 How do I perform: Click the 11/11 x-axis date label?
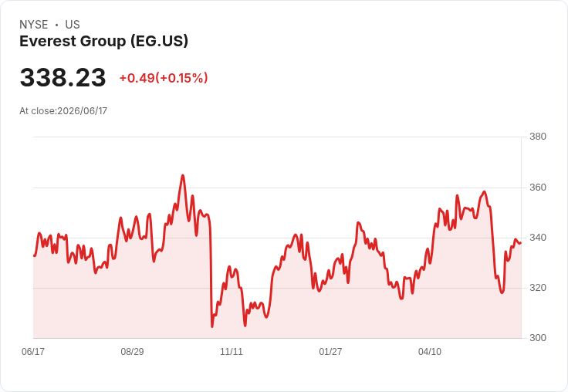(x=232, y=351)
